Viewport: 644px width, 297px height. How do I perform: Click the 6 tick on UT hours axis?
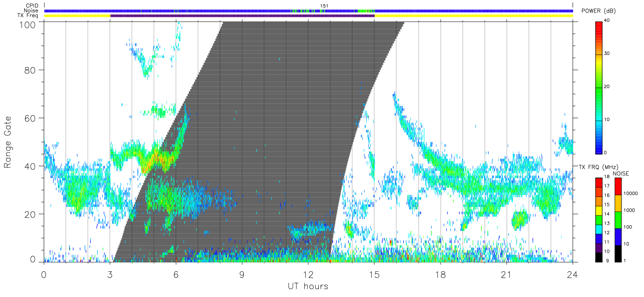(x=176, y=273)
